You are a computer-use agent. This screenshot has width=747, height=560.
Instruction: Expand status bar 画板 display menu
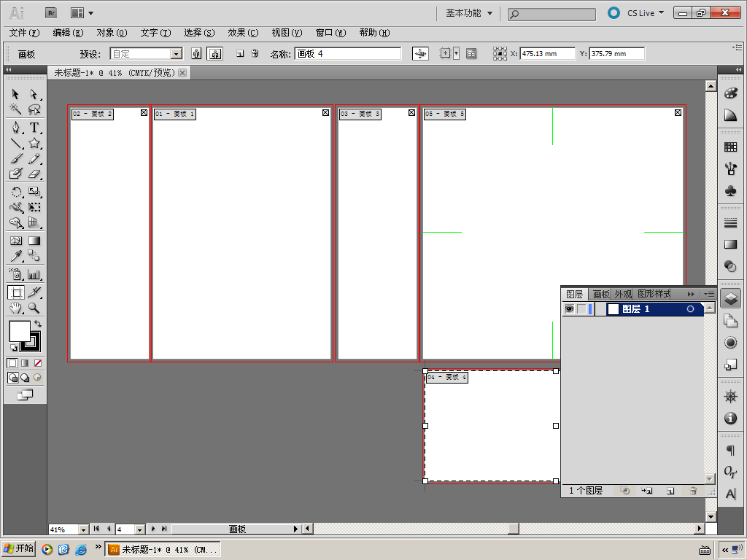(295, 529)
